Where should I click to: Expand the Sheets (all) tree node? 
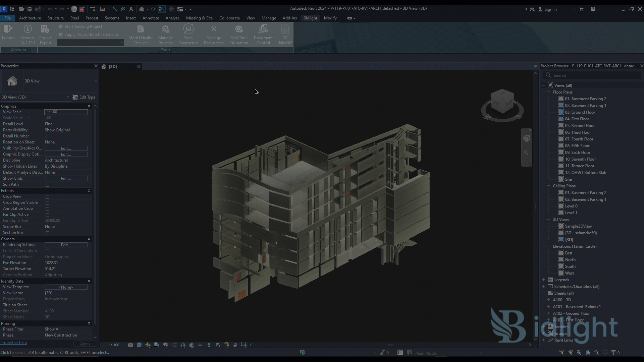(543, 293)
